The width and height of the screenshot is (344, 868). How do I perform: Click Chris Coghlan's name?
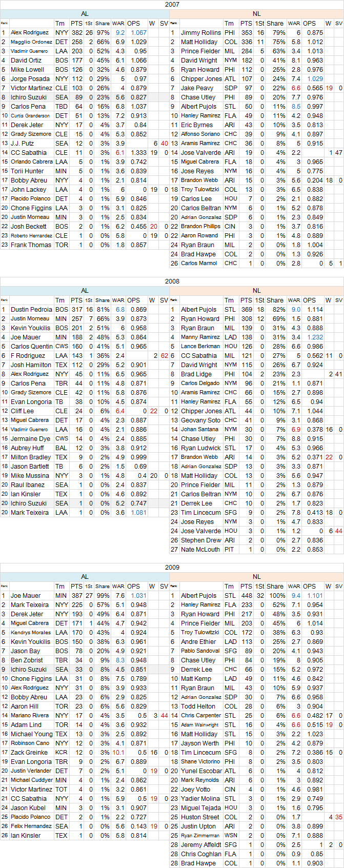click(x=200, y=854)
